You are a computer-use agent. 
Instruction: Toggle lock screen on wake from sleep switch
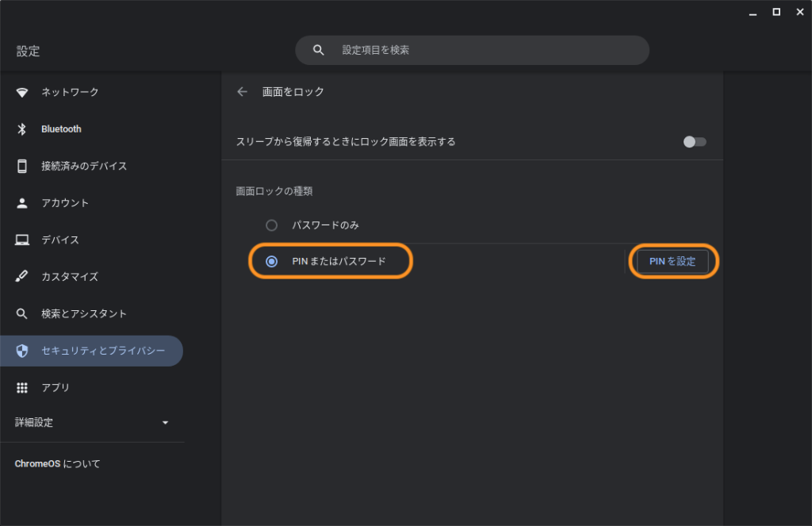coord(695,141)
